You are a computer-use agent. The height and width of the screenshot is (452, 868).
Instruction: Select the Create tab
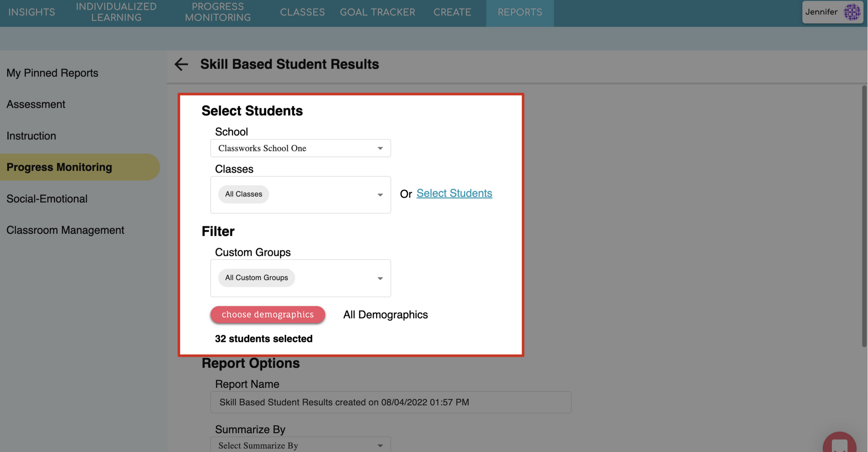pyautogui.click(x=452, y=12)
